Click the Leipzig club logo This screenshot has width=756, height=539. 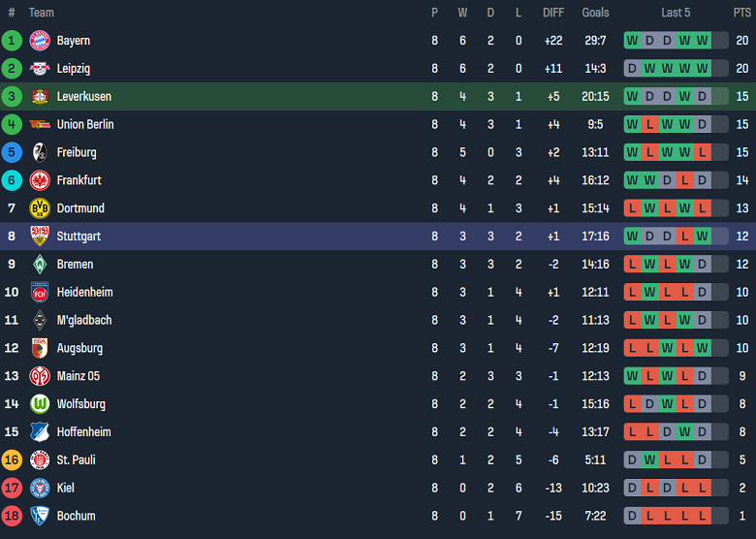click(x=40, y=69)
